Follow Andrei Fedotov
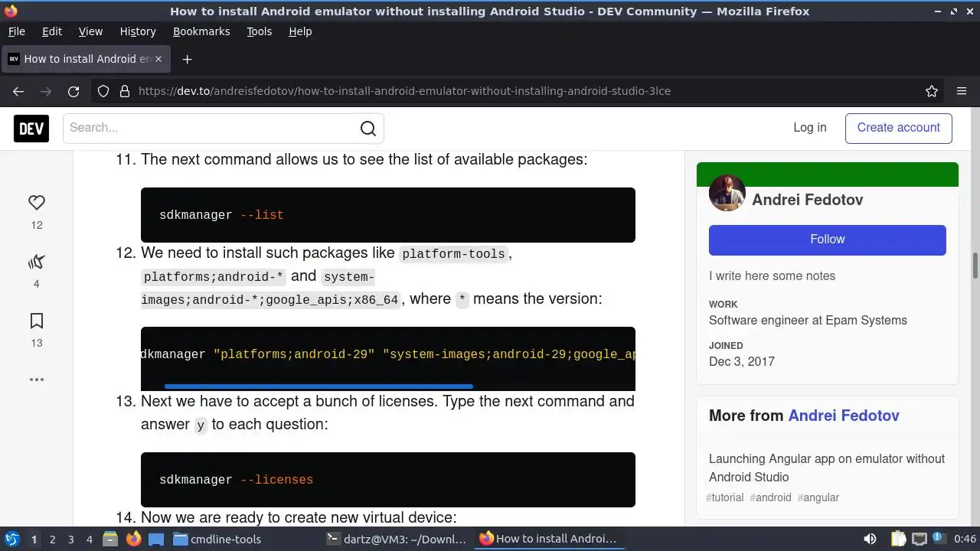Viewport: 980px width, 551px height. coord(828,240)
